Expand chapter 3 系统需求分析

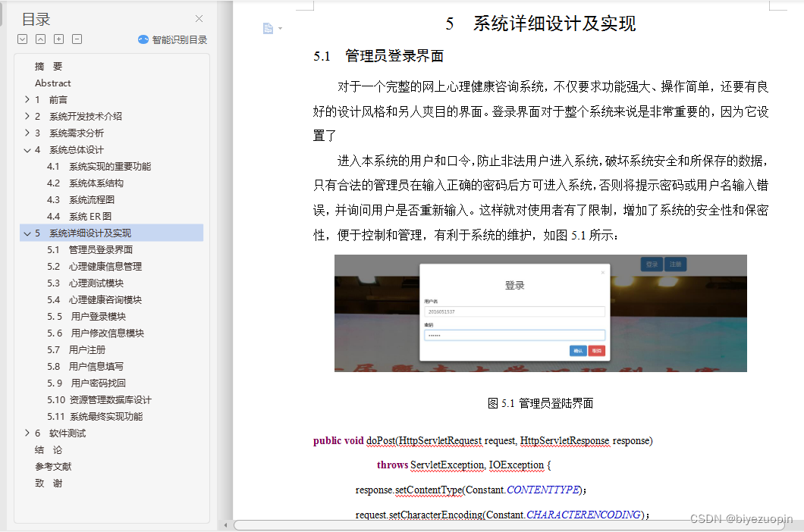coord(27,133)
